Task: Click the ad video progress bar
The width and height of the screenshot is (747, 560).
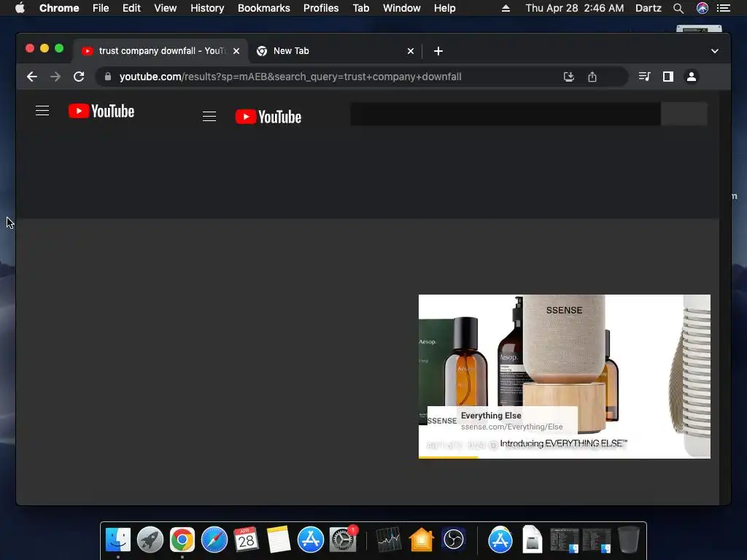Action: click(565, 457)
